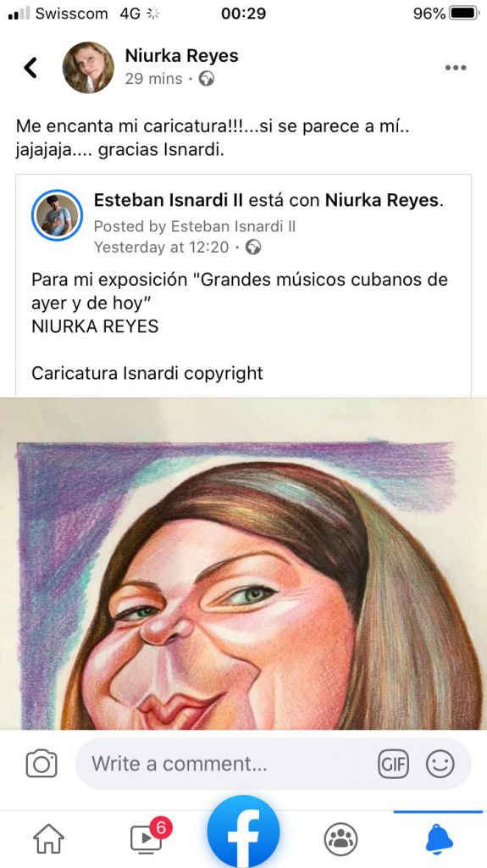
Task: Open the caricature image full view
Action: point(244,564)
